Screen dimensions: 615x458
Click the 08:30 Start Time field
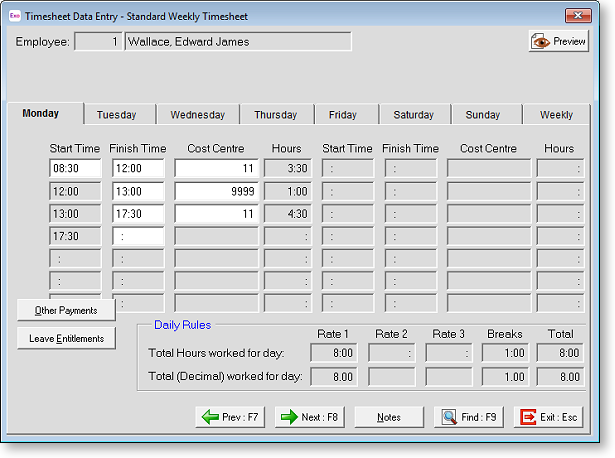coord(75,169)
